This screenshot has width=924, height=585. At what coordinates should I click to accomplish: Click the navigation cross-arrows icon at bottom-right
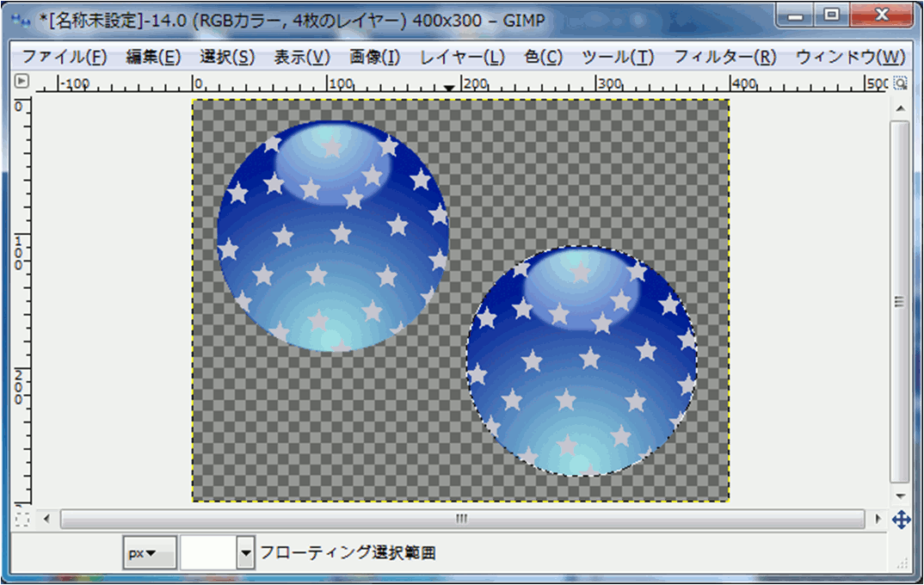901,519
